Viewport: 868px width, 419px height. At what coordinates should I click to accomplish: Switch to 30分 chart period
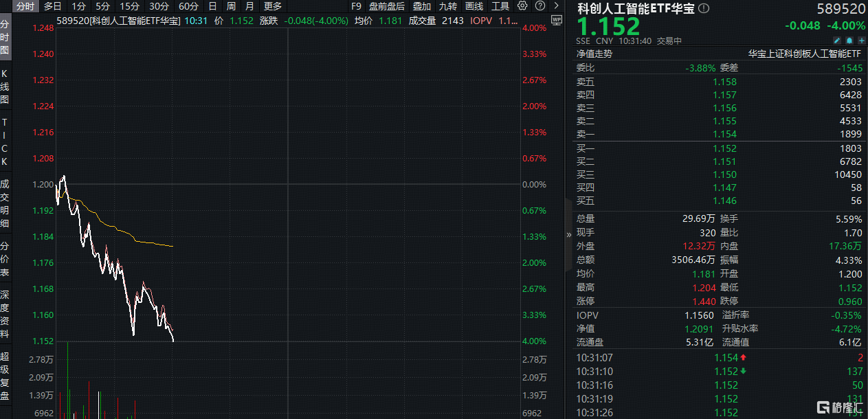pos(159,6)
